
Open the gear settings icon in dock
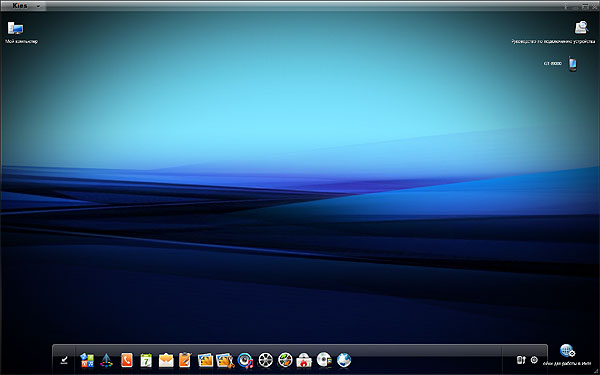tap(534, 360)
